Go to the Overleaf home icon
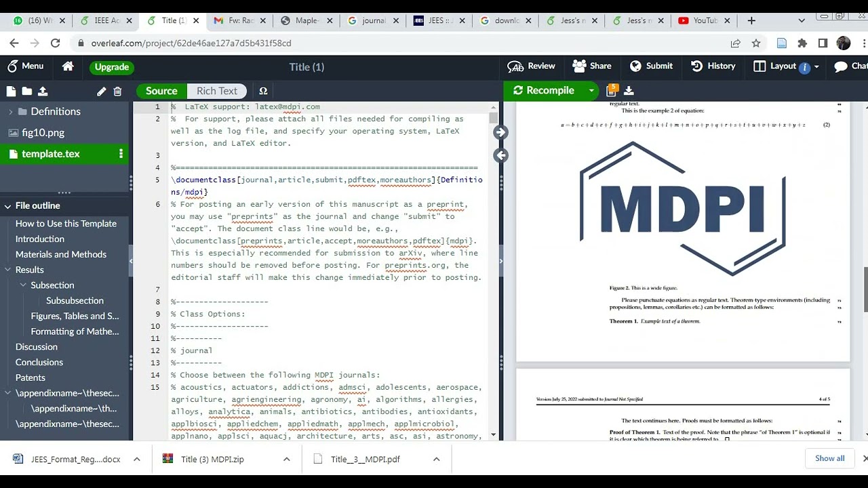The width and height of the screenshot is (868, 488). [68, 66]
